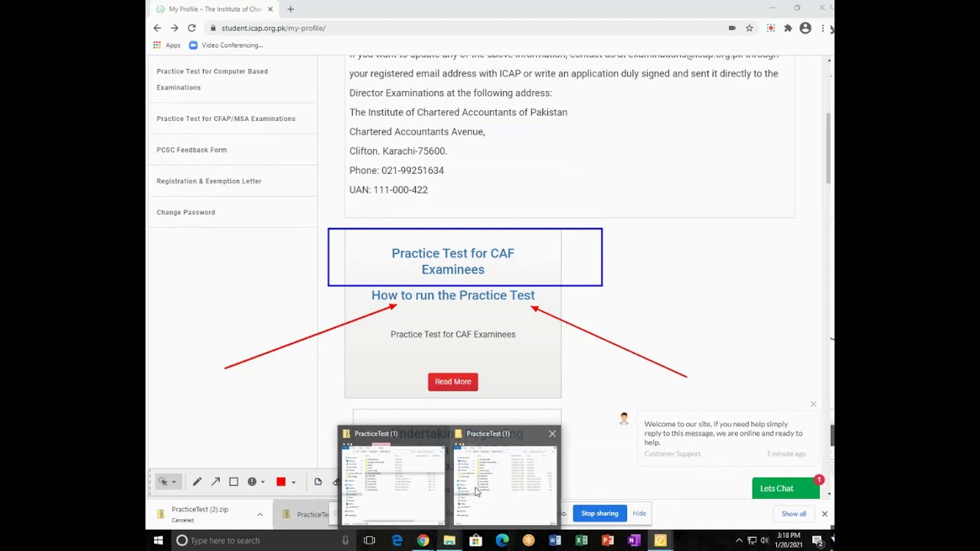Open the Apps shortcut on the bookmarks bar

pyautogui.click(x=167, y=45)
